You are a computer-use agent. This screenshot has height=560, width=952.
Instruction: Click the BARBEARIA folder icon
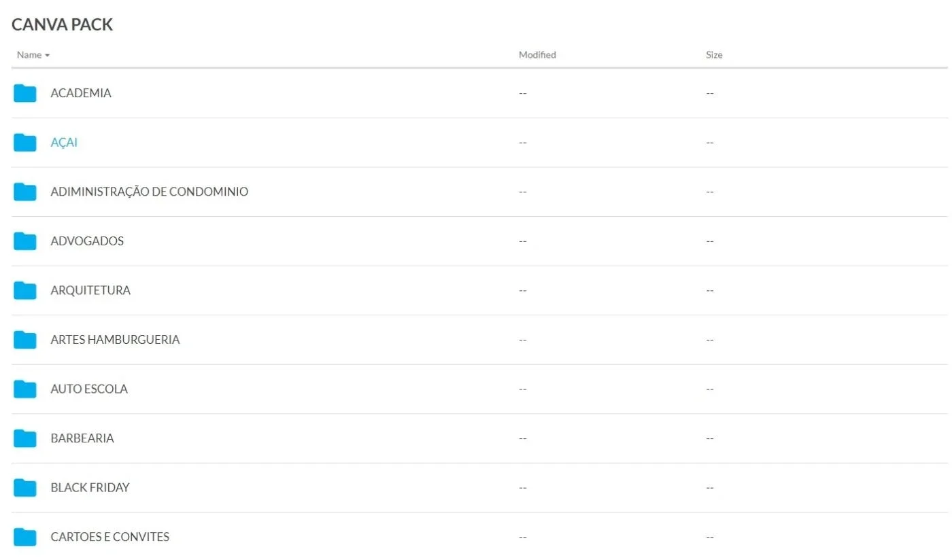tap(25, 438)
